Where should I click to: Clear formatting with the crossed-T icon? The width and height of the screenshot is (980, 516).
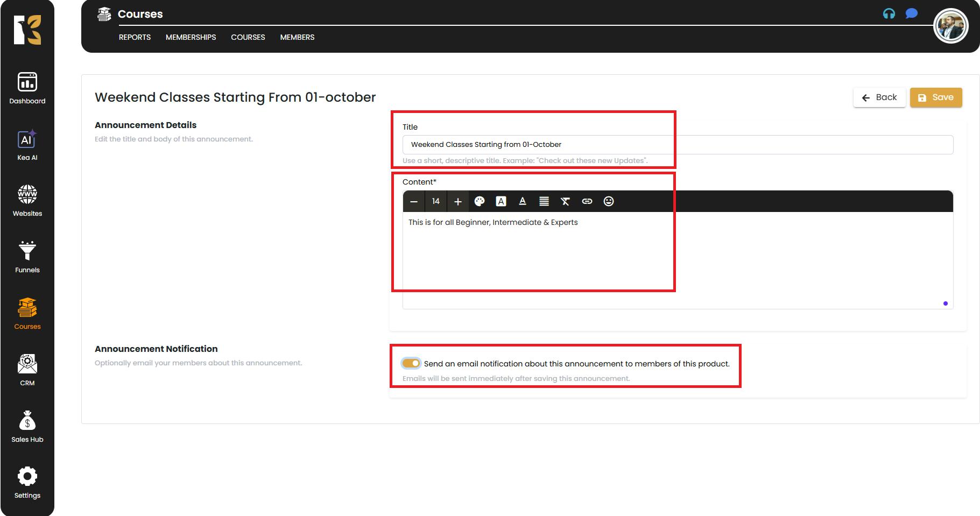click(x=565, y=201)
